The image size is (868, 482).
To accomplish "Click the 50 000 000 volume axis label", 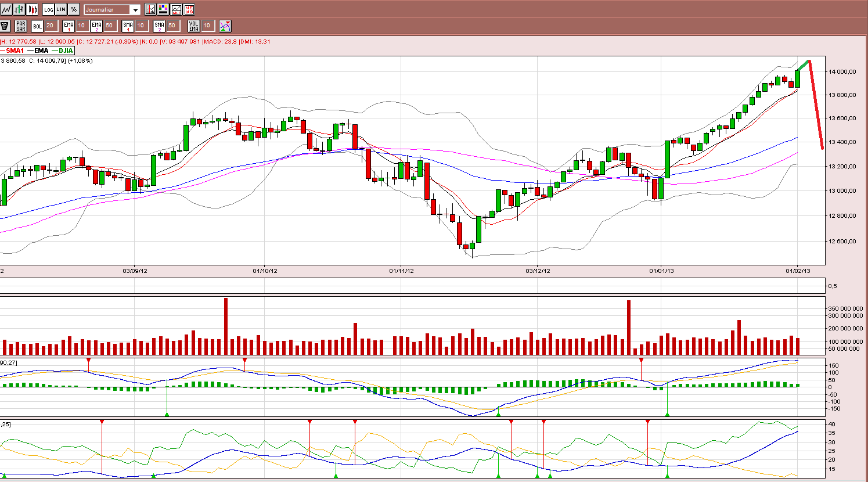I will click(x=845, y=348).
